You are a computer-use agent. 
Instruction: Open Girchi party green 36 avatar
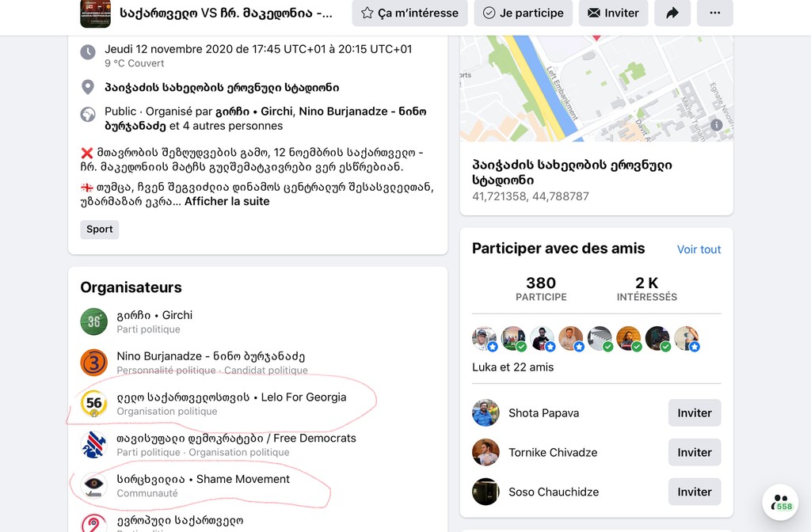93,321
